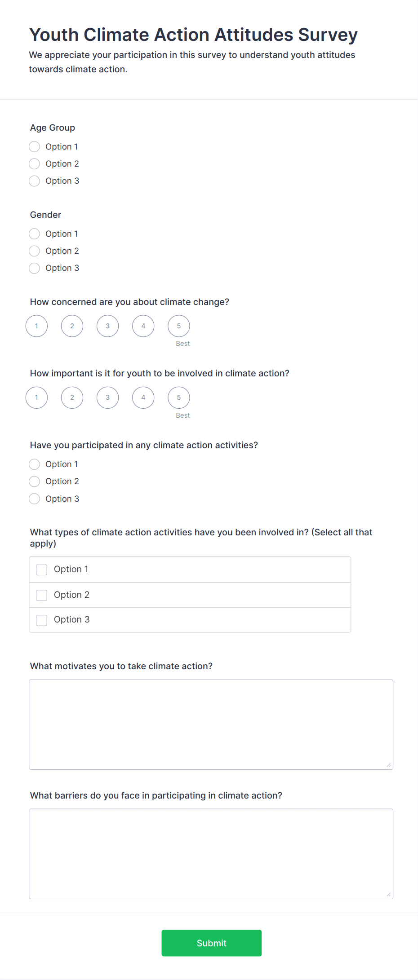Screen dimensions: 418x980
Task: Select Option 3 for climate activity participation
Action: coord(34,499)
